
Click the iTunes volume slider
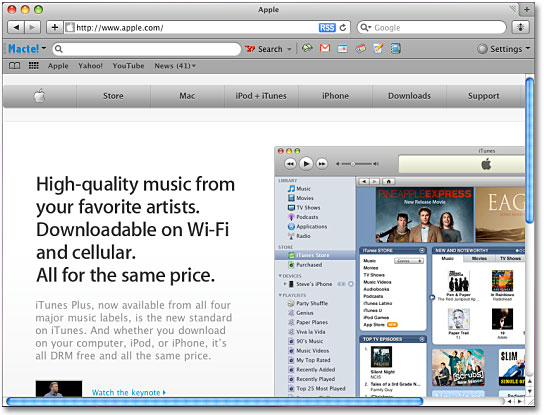357,164
